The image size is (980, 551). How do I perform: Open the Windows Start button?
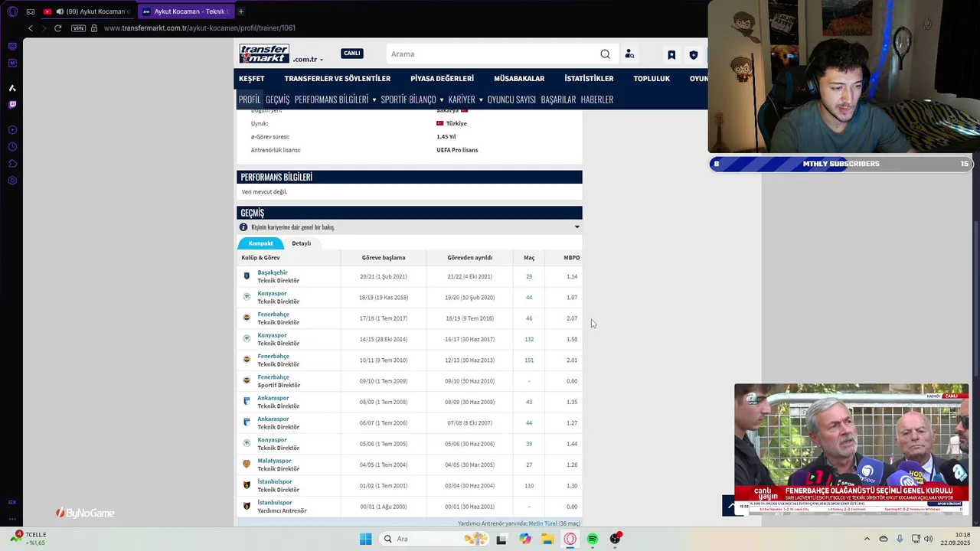366,539
